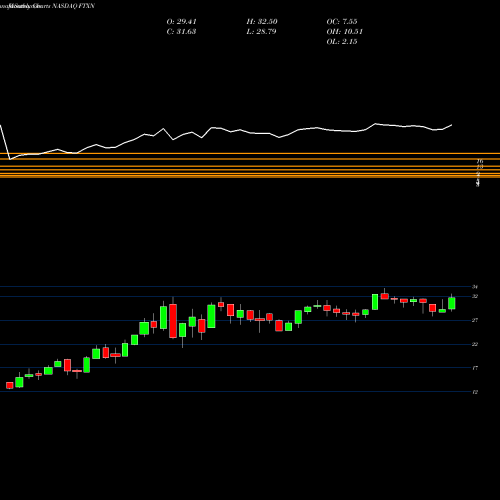This screenshot has width=500, height=500.
Task: Select the 'OL: 2.15' reading
Action: (342, 42)
